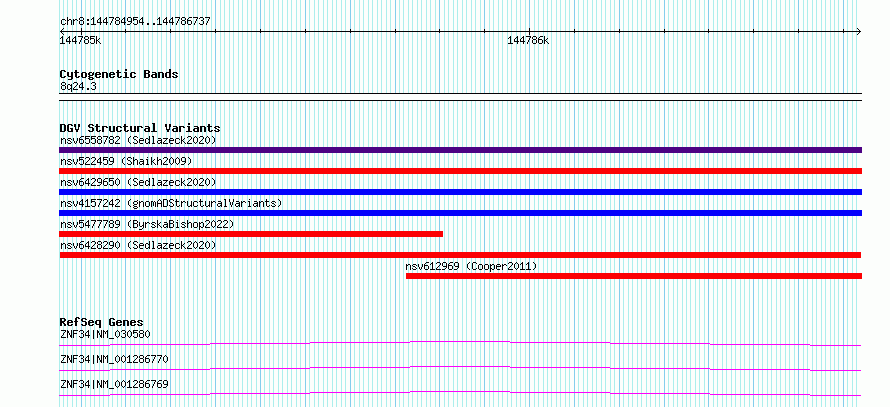Image resolution: width=890 pixels, height=407 pixels.
Task: Open the ZNF34|NM_001286769 gene label
Action: pyautogui.click(x=114, y=384)
